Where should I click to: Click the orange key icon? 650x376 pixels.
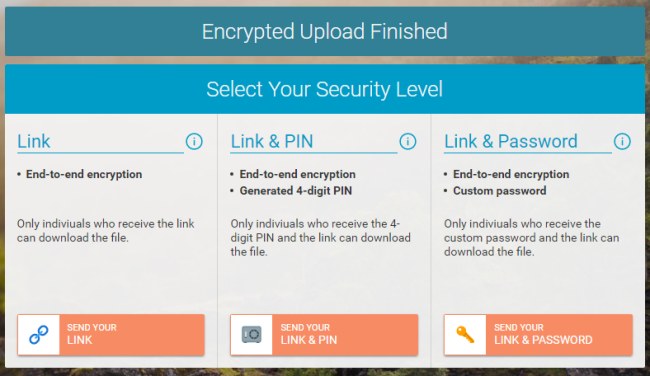[465, 335]
